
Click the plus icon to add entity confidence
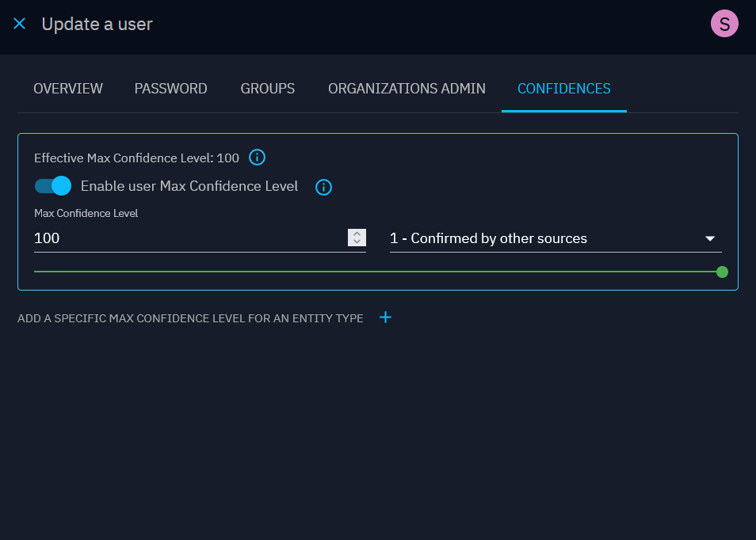(385, 318)
